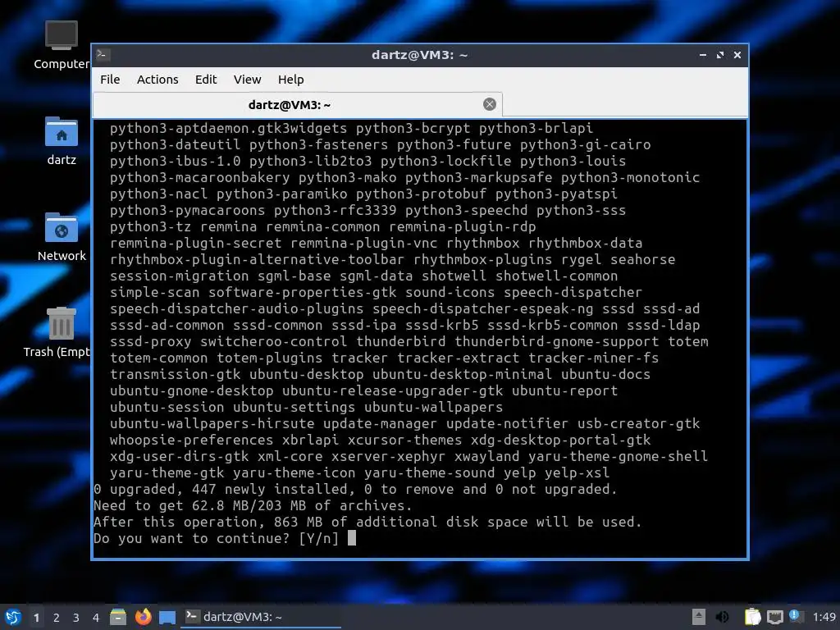Switch to workspace 3
The height and width of the screenshot is (630, 840).
[76, 618]
